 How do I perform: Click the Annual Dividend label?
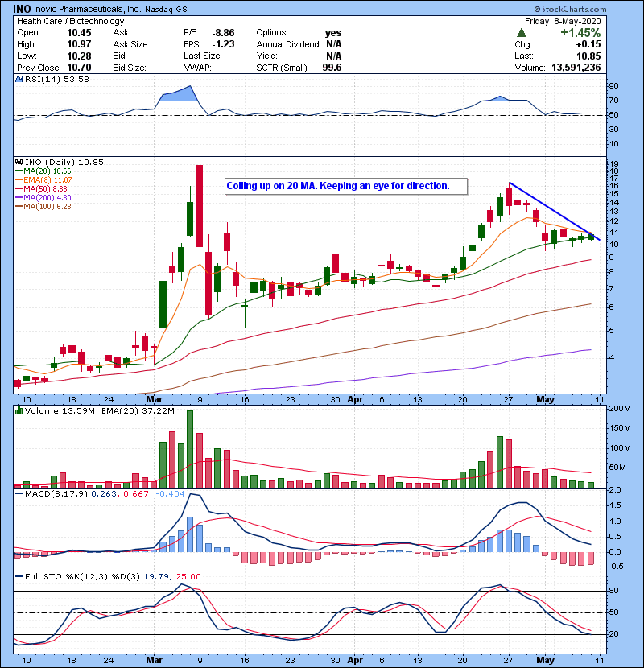click(x=288, y=44)
